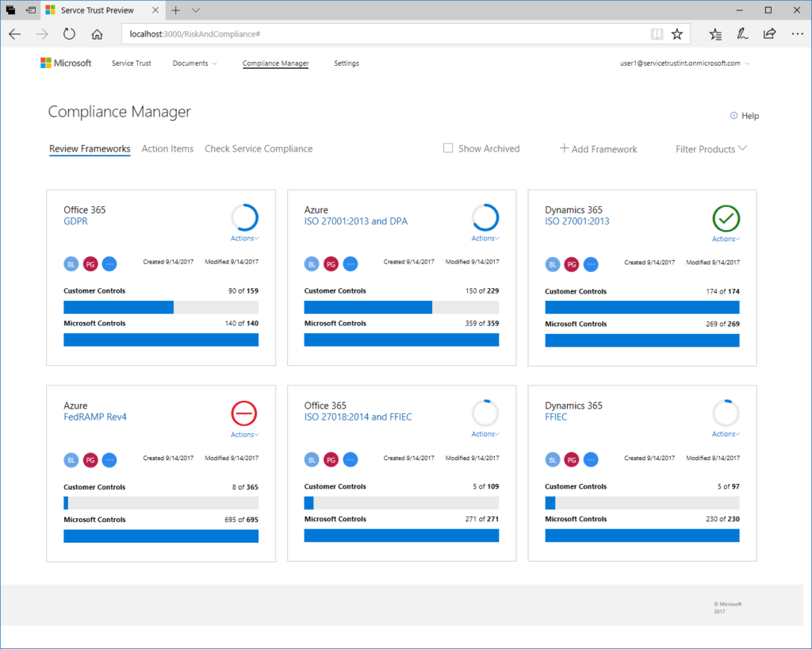Click the Microsoft logo in the header

(66, 63)
